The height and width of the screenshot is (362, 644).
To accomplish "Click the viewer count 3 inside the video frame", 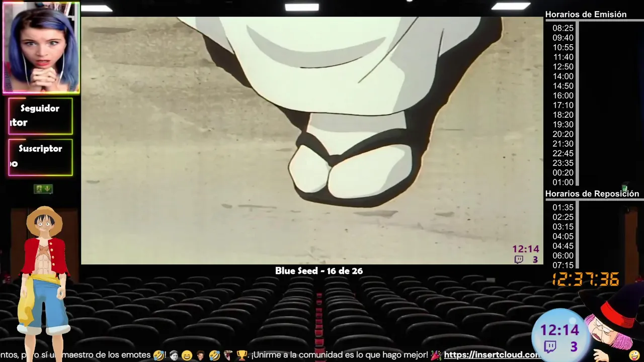I will 535,260.
